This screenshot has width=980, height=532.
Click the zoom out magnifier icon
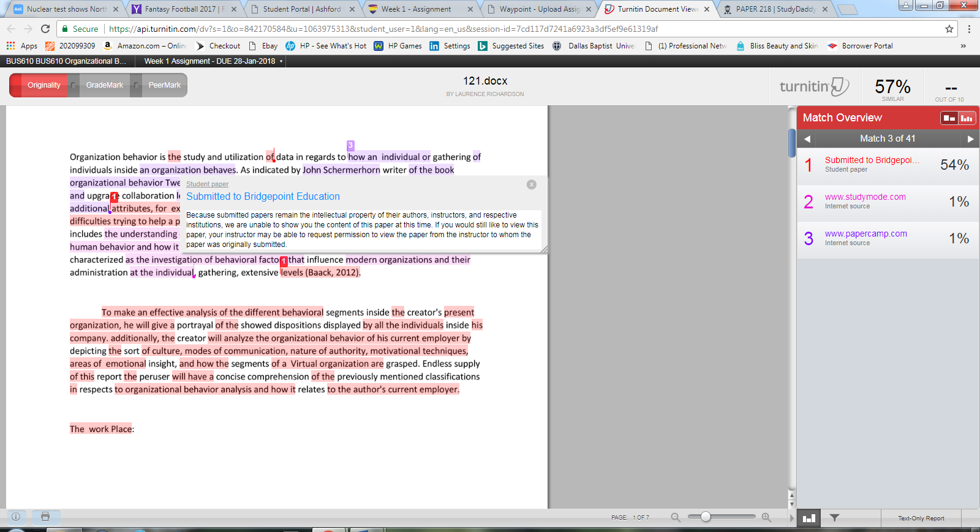[676, 517]
